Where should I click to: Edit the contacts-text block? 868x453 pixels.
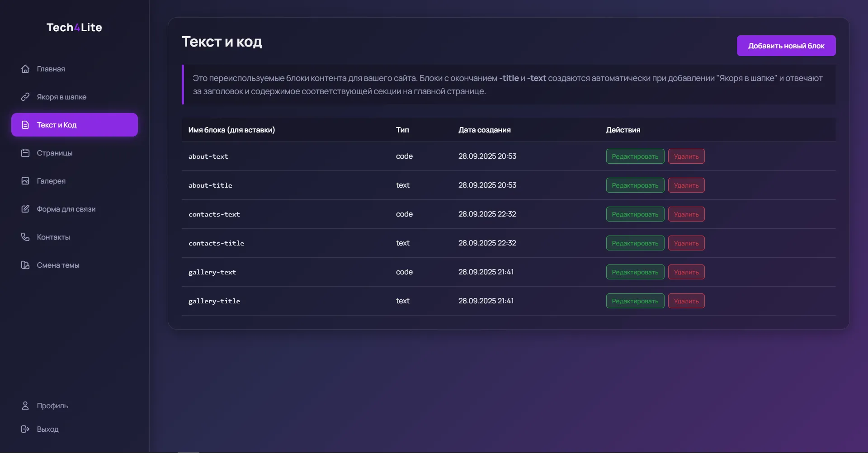tap(635, 214)
